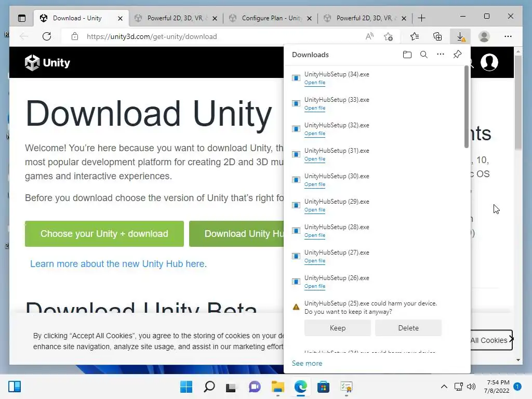Open Downloads folder icon in panel
The width and height of the screenshot is (532, 399).
coord(407,55)
